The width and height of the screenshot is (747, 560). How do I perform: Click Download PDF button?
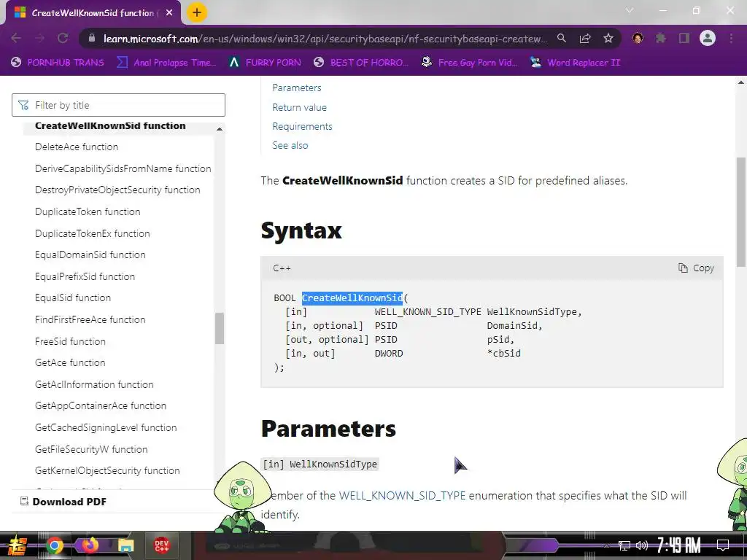pyautogui.click(x=63, y=502)
